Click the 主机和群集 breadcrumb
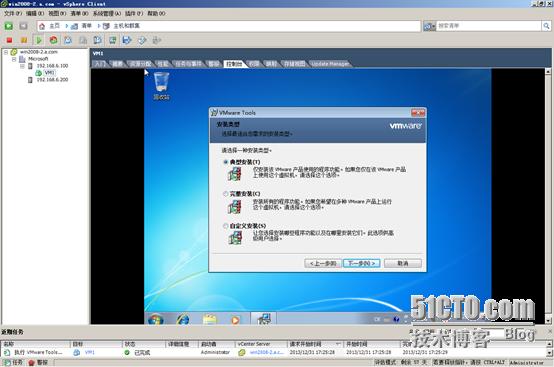Image resolution: width=554 pixels, height=367 pixels. point(126,26)
